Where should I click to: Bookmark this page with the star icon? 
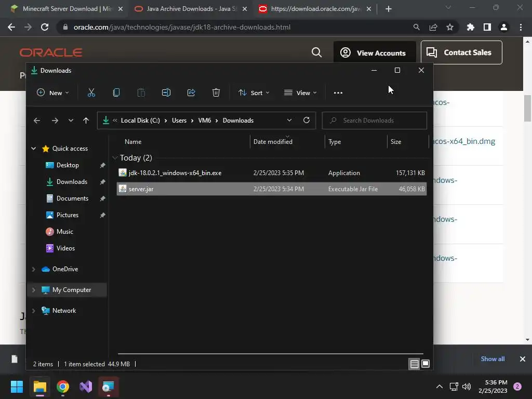coord(450,27)
